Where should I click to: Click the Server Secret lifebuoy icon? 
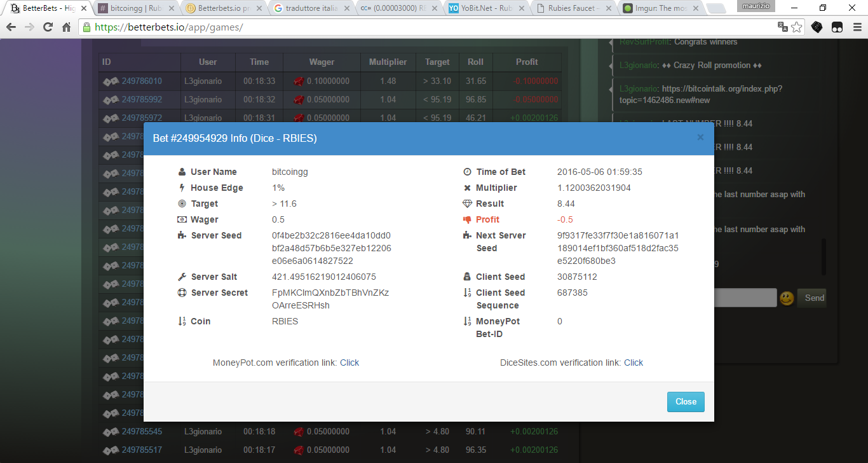[182, 293]
